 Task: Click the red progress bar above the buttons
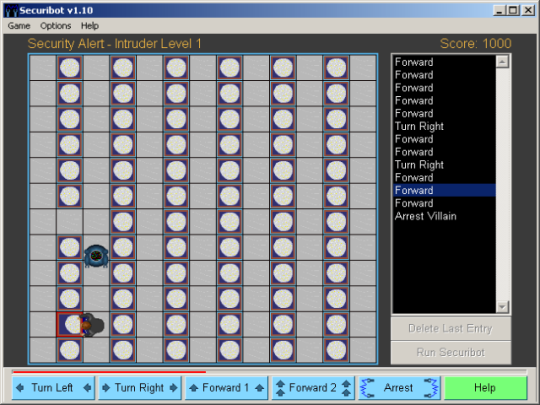pos(109,372)
